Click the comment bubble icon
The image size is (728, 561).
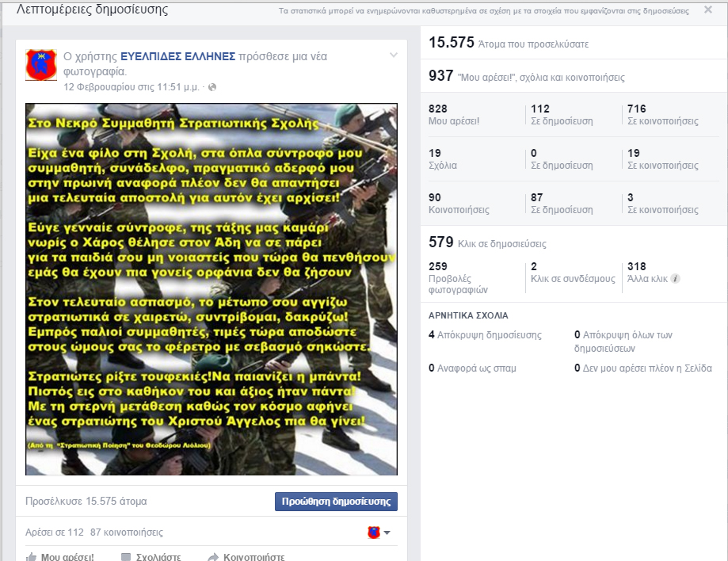coord(126,557)
